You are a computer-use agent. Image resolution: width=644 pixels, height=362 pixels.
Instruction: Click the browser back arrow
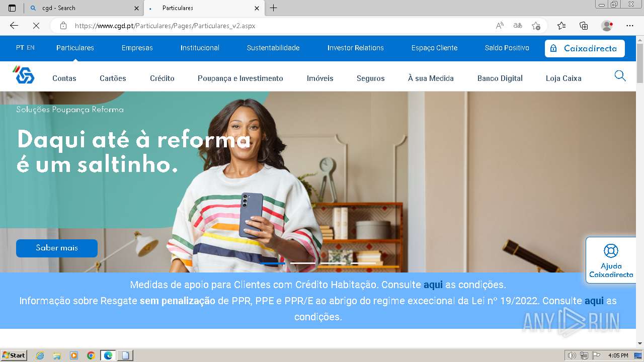pyautogui.click(x=14, y=26)
